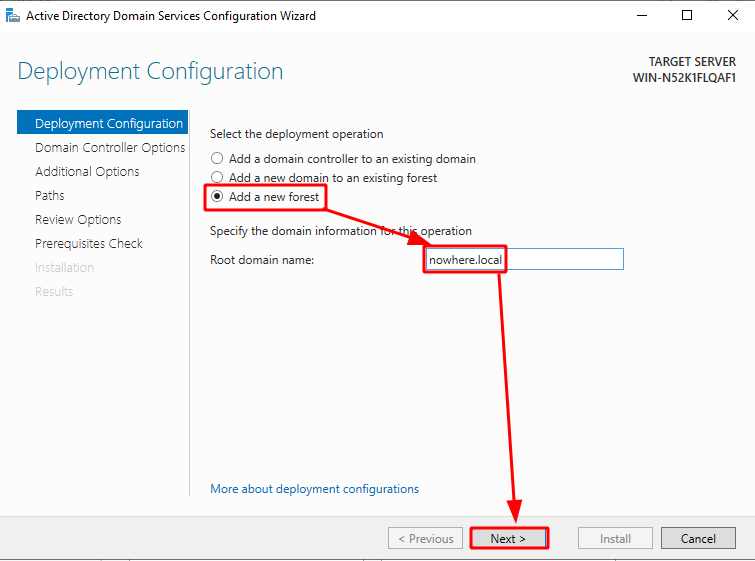Click the Root domain name text field
The height and width of the screenshot is (561, 755).
(524, 260)
